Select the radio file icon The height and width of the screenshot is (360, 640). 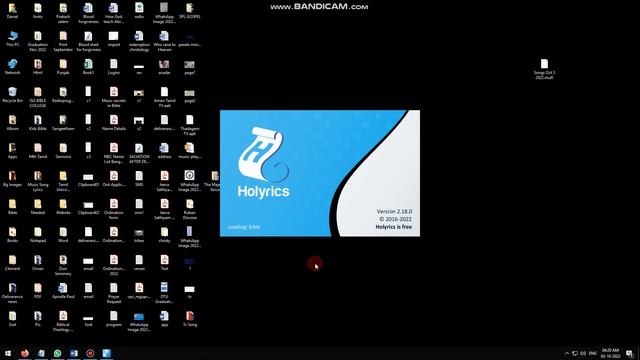[x=139, y=11]
